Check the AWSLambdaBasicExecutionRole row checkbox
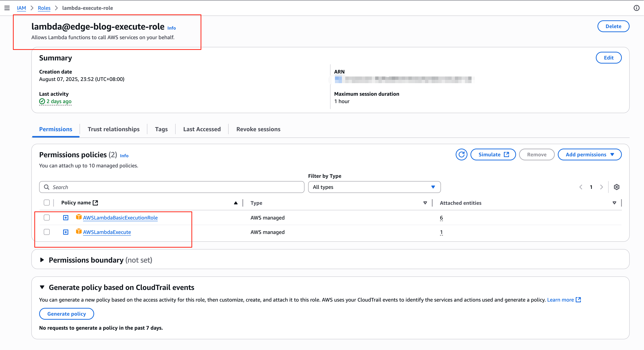Viewport: 644px width, 350px height. (x=47, y=217)
